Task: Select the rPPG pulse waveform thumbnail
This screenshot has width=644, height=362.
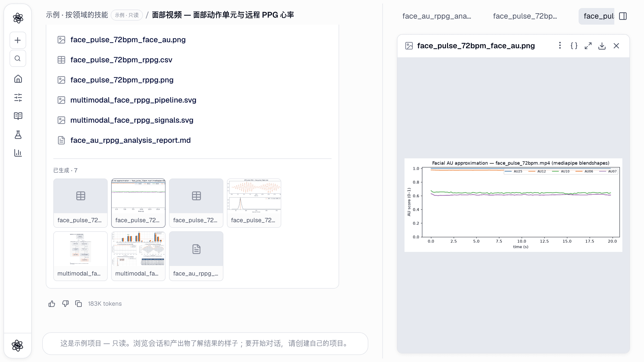Action: tap(254, 203)
